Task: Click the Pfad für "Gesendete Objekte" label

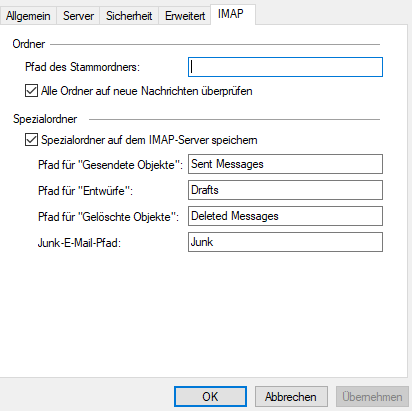Action: click(110, 165)
